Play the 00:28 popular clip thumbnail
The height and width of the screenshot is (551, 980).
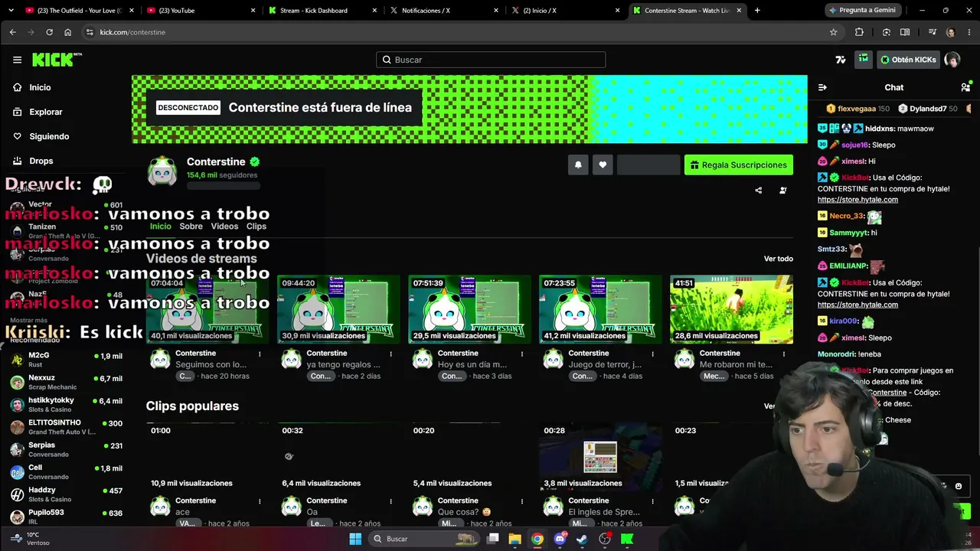pos(600,457)
